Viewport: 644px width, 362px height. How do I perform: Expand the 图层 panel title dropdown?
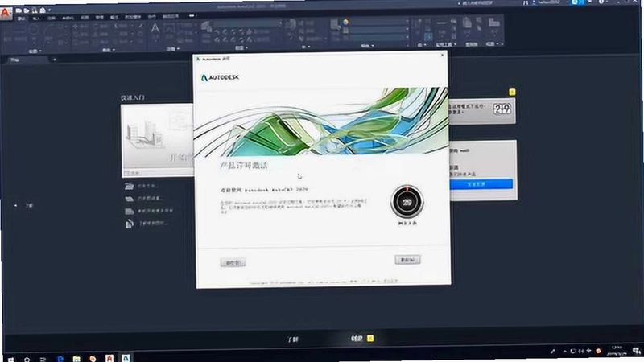click(241, 48)
